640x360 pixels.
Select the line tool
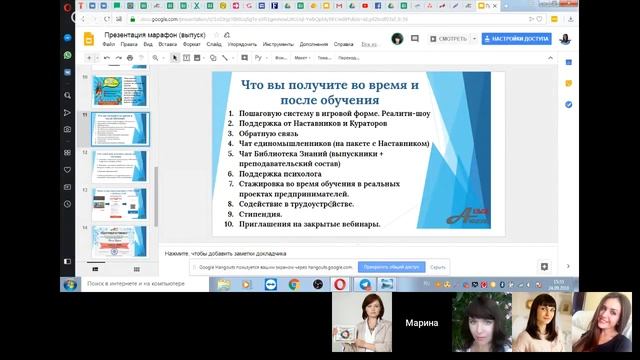click(x=225, y=58)
